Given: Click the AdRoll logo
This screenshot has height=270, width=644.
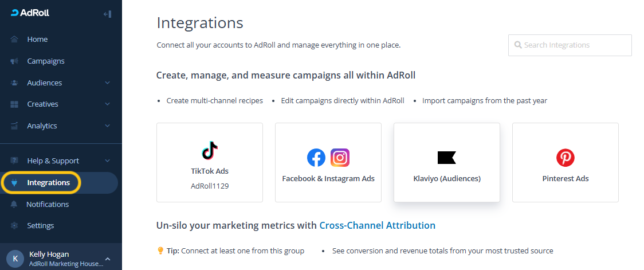Looking at the screenshot, I should pyautogui.click(x=30, y=13).
